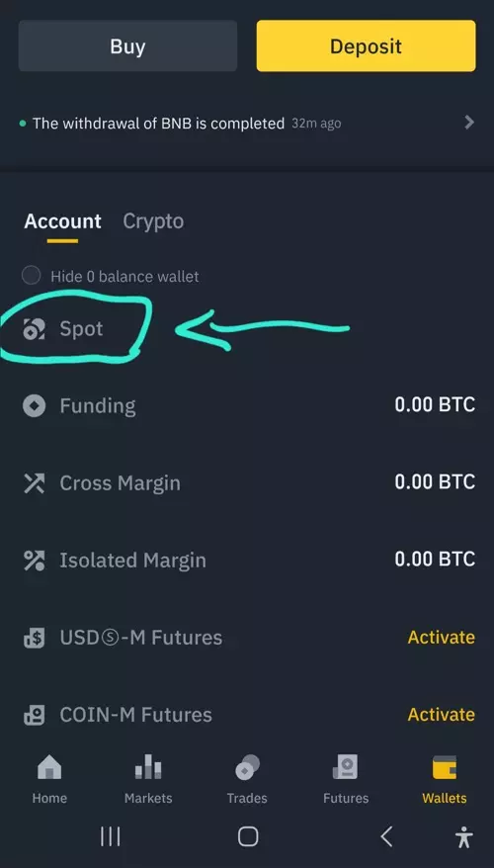The width and height of the screenshot is (494, 868).
Task: Switch to Futures in bottom navigation
Action: (x=346, y=779)
